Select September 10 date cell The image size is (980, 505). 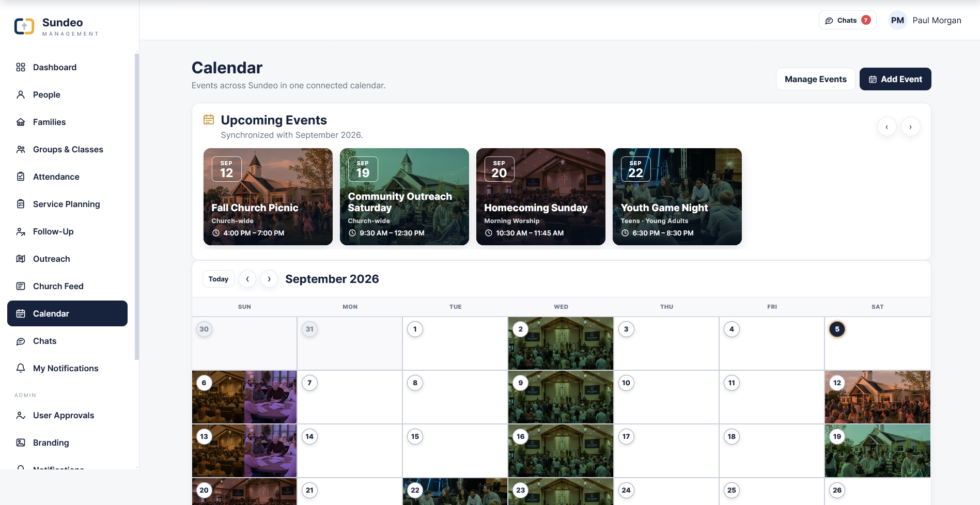tap(666, 397)
